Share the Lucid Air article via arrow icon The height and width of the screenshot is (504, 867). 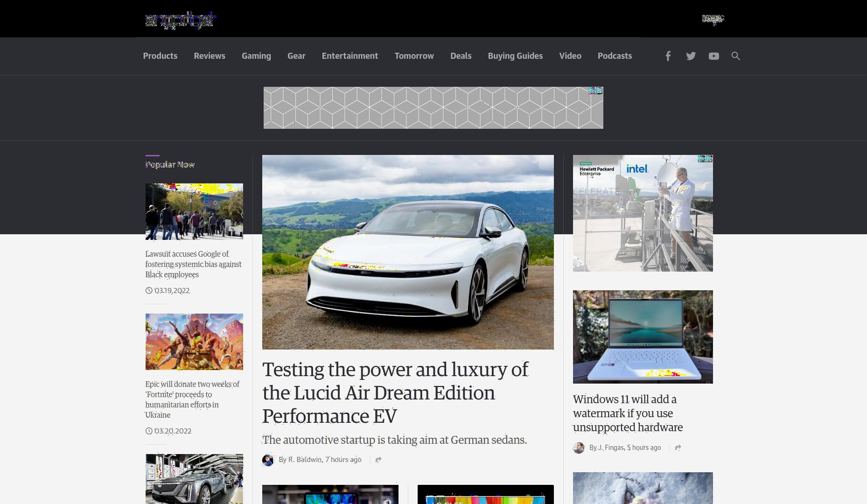378,460
